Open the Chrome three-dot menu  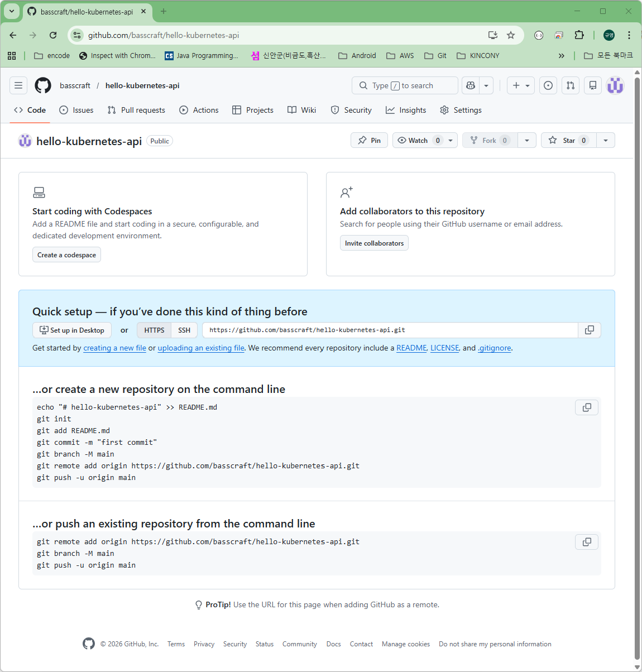point(629,35)
